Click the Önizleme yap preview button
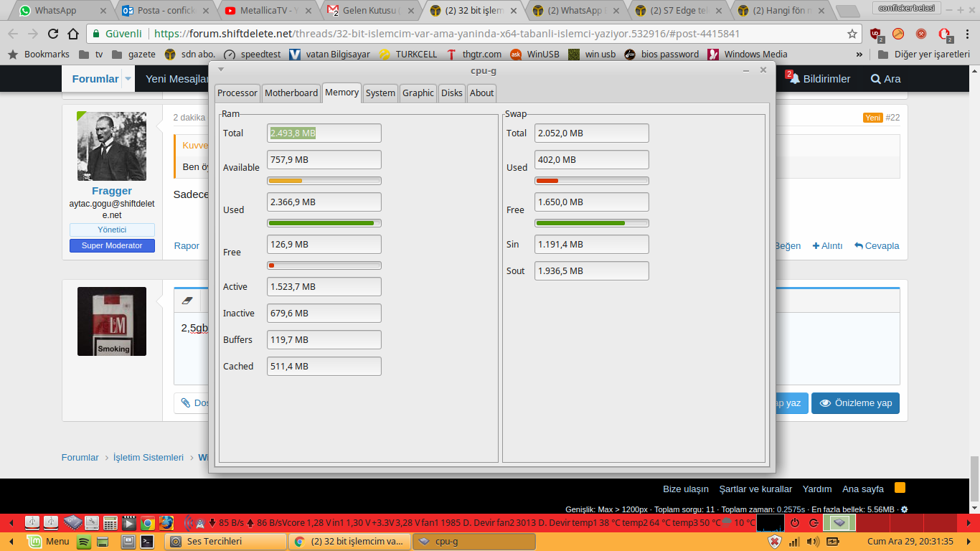980x551 pixels. click(x=855, y=403)
